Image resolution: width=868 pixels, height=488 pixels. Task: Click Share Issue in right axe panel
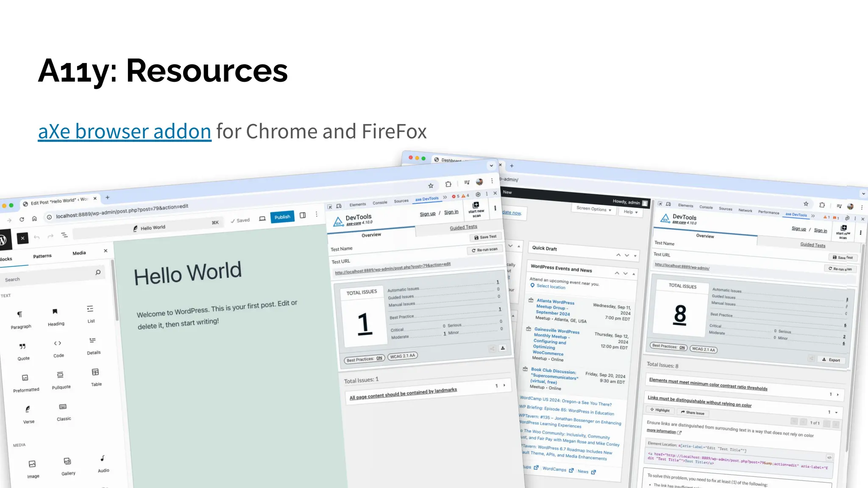click(693, 413)
